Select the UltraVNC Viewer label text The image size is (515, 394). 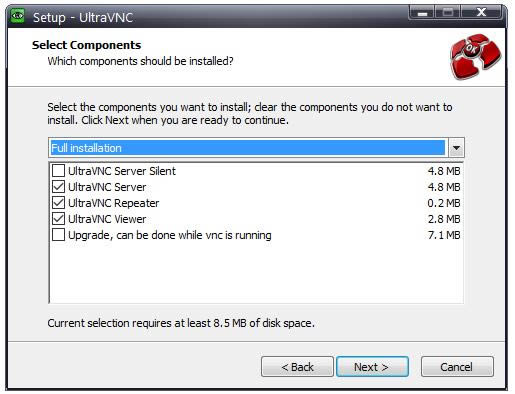coord(107,219)
